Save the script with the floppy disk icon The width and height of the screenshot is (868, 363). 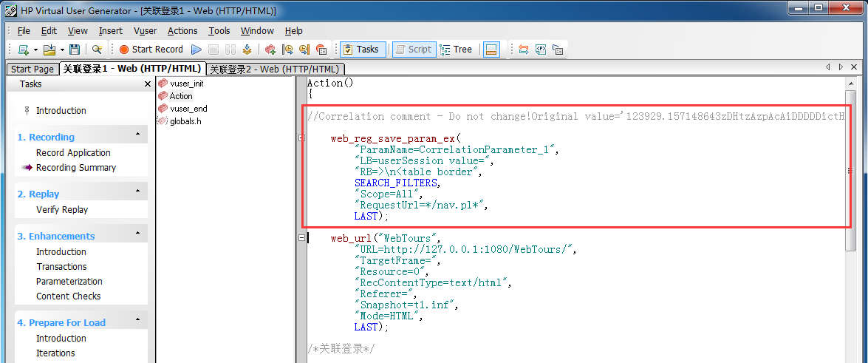(74, 50)
